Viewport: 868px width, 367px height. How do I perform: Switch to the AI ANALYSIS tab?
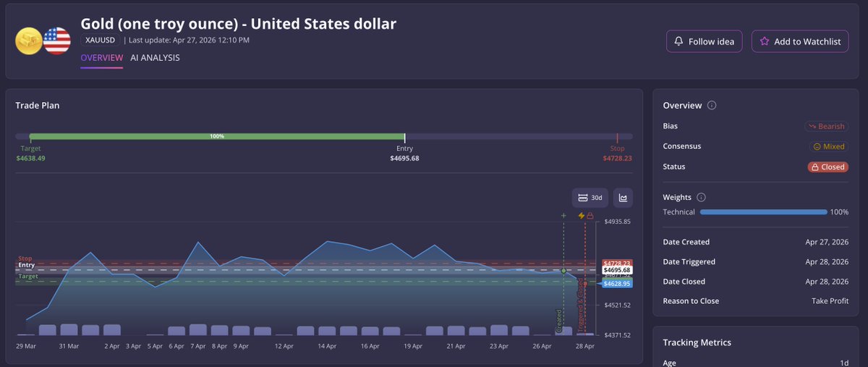[155, 58]
